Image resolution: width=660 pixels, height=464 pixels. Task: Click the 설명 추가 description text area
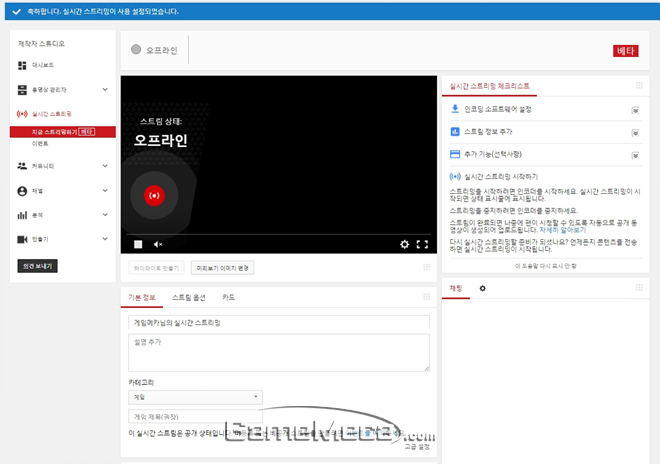(x=278, y=352)
